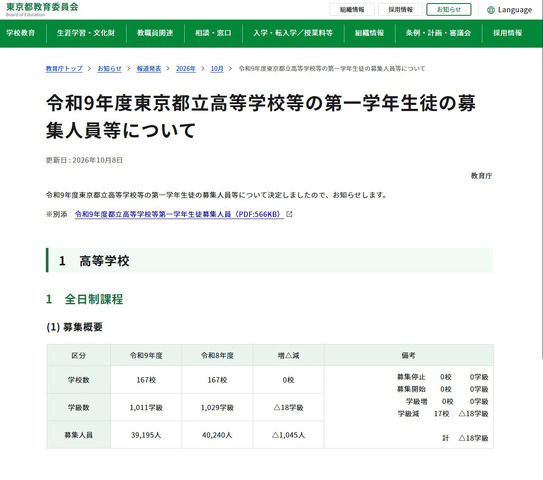Image resolution: width=543 pixels, height=480 pixels.
Task: Open the 学校教育 menu
Action: click(21, 33)
